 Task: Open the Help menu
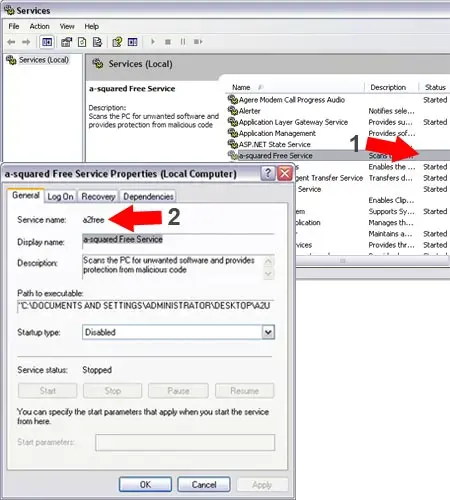point(92,26)
